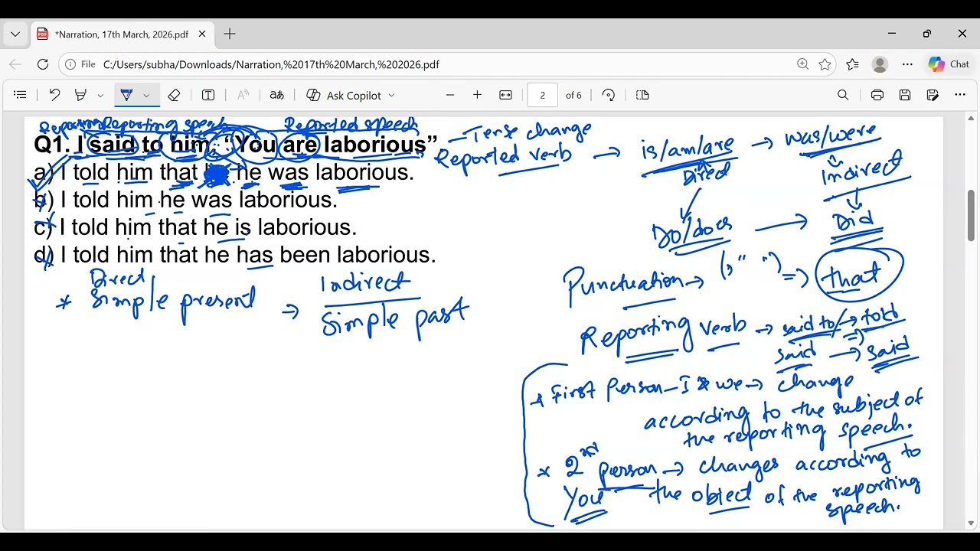Click the File site info label
980x551 pixels.
click(x=80, y=64)
